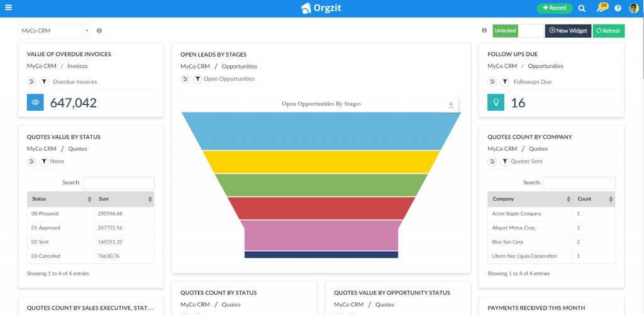Select Acme Staple Company row
The image size is (644, 315).
pyautogui.click(x=551, y=214)
